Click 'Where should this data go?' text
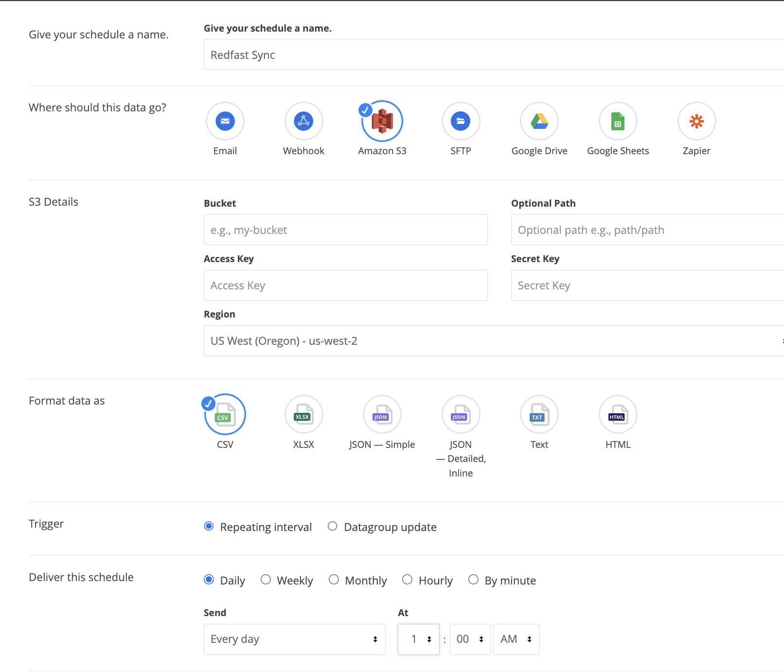Viewport: 784px width, 672px height. (x=97, y=107)
